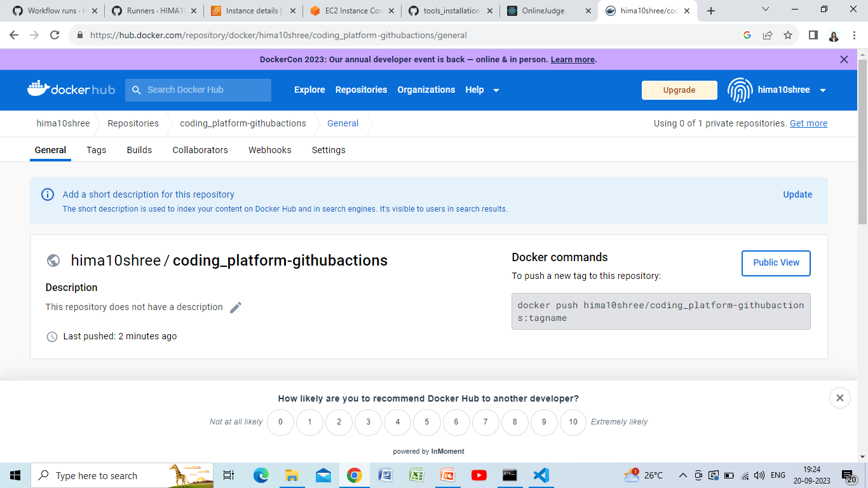The height and width of the screenshot is (488, 868).
Task: Rate 0 on the recommendation scale
Action: 280,422
